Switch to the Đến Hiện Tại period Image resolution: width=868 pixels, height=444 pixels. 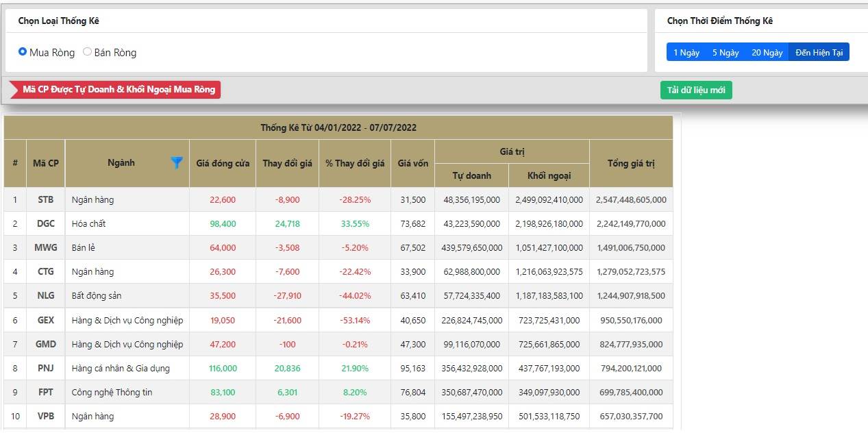point(819,52)
